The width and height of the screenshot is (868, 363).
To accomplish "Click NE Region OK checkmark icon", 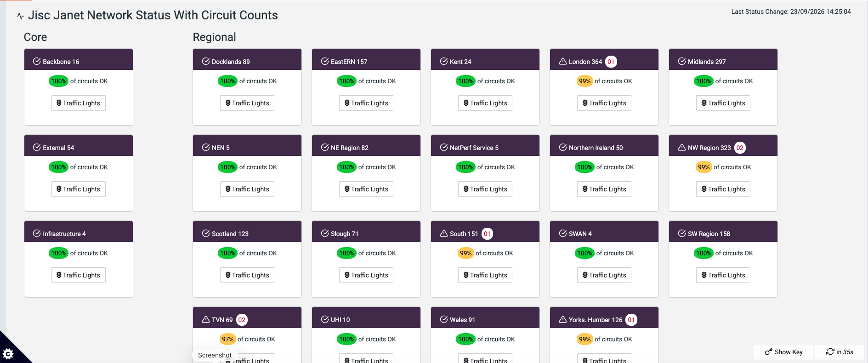I will click(325, 147).
